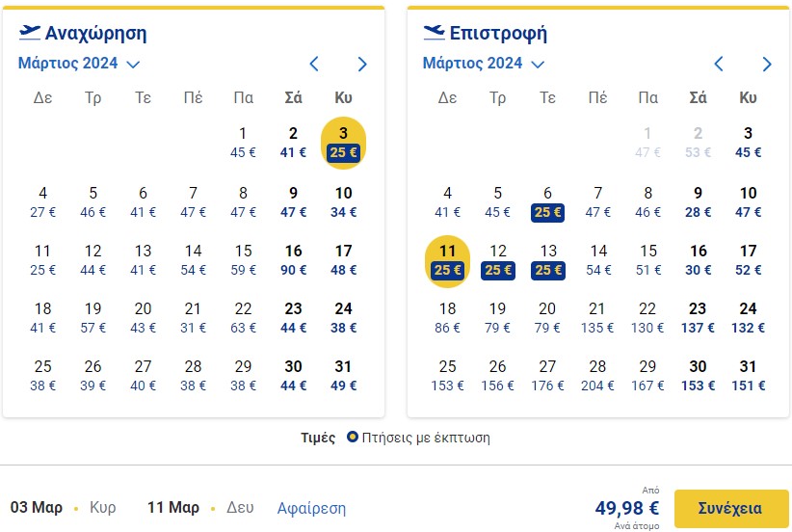Go to next month in return calendar
This screenshot has height=532, width=792.
click(x=767, y=65)
